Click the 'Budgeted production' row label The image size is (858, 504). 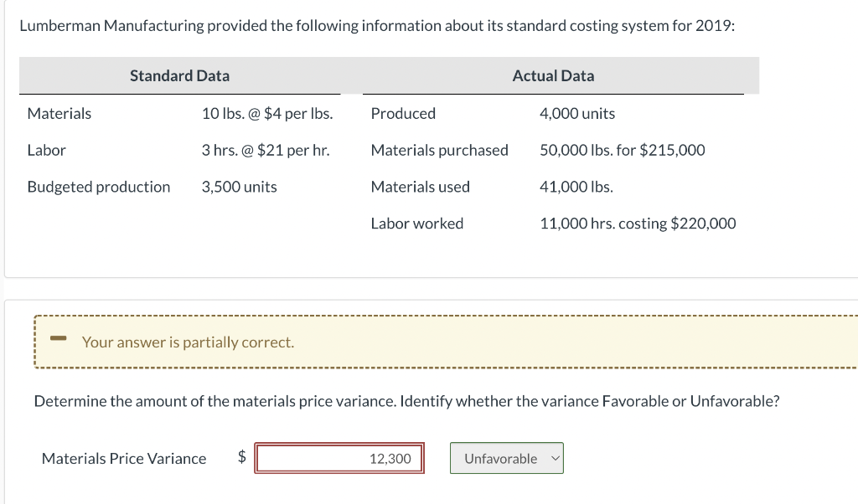99,187
